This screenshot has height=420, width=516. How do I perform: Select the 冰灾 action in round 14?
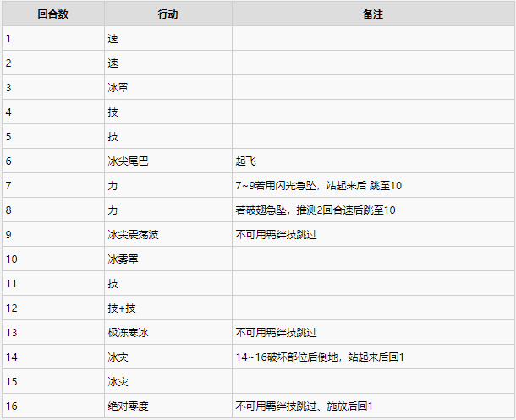coord(118,357)
